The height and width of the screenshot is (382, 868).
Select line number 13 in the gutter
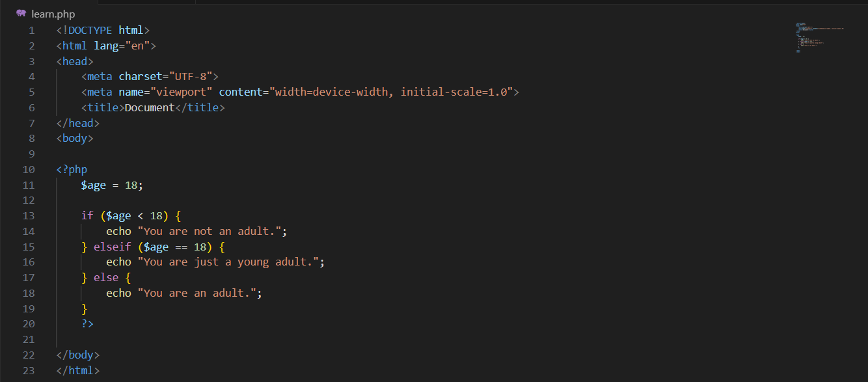(28, 216)
